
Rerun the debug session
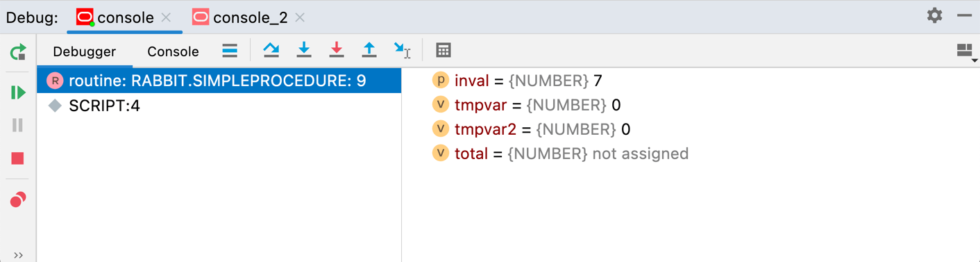coord(18,52)
